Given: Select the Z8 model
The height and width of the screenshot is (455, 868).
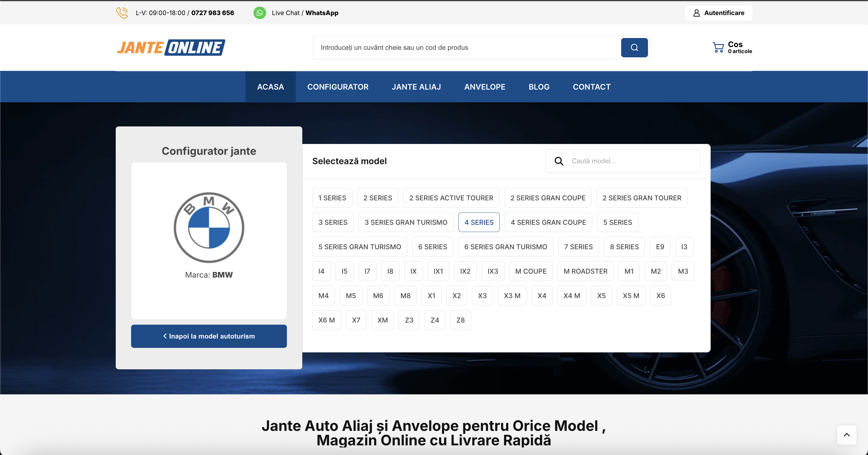Looking at the screenshot, I should pyautogui.click(x=460, y=320).
